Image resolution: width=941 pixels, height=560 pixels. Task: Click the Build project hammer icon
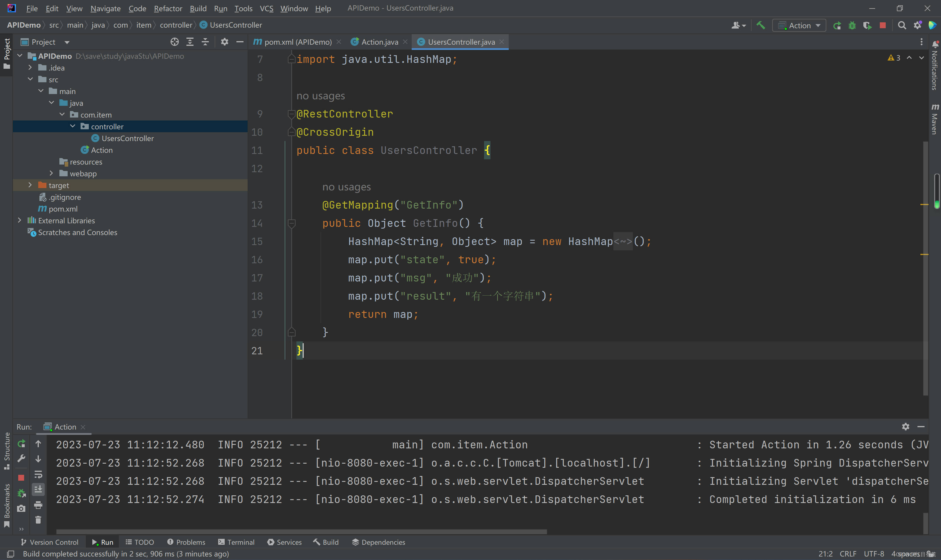pos(760,25)
